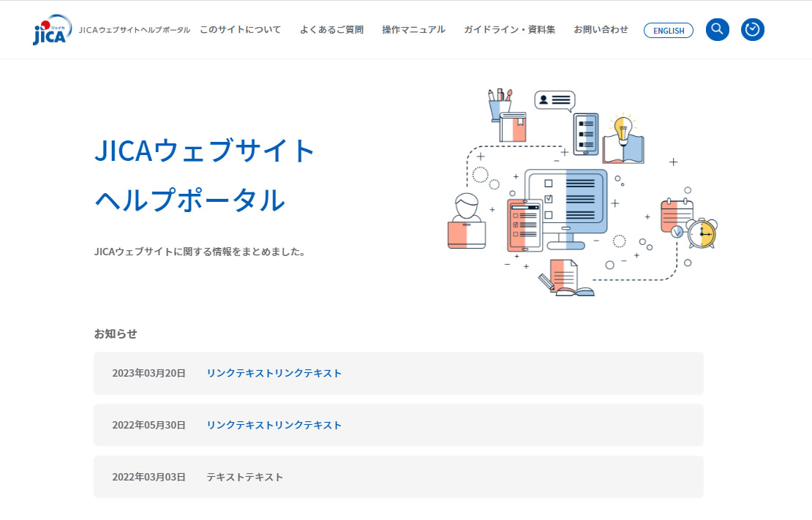Open the よくあるご質問 menu item
Viewport: 812px width, 520px height.
(332, 29)
